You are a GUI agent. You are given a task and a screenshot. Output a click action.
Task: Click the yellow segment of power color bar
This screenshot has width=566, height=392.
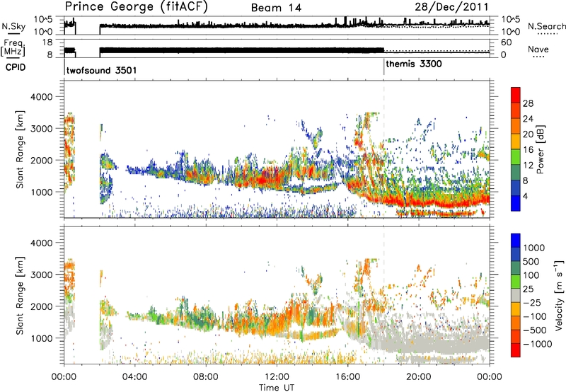516,142
